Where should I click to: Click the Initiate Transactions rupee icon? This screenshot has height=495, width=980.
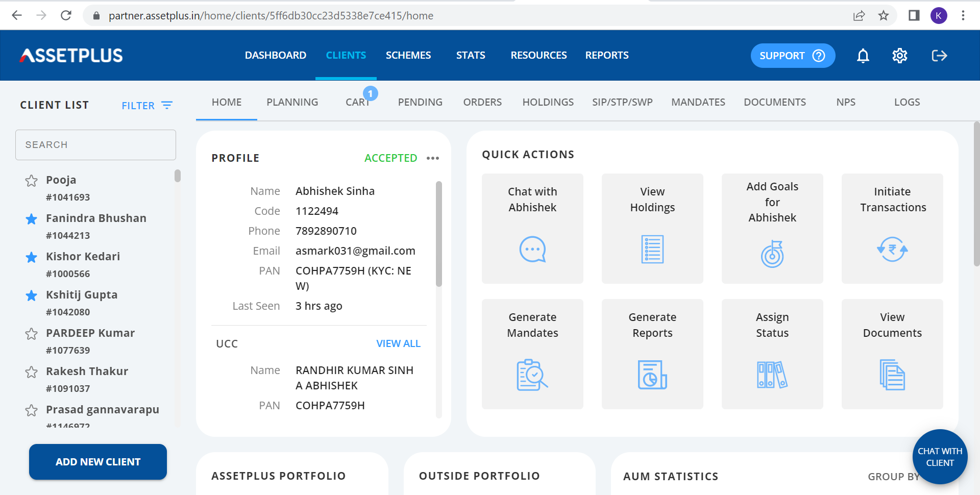coord(892,250)
